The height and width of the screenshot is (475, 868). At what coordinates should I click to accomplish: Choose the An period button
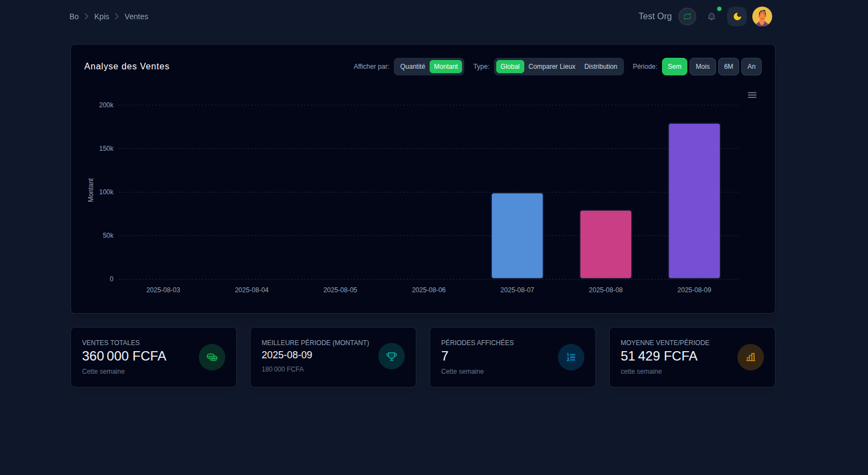click(751, 67)
